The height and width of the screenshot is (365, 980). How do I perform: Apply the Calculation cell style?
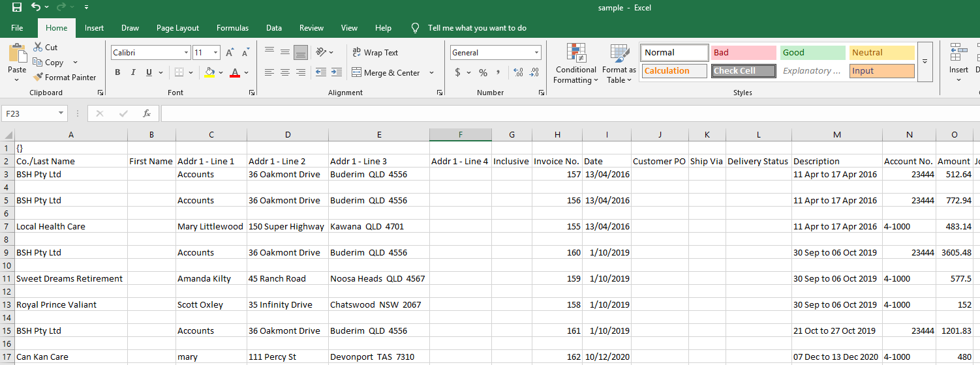(675, 71)
